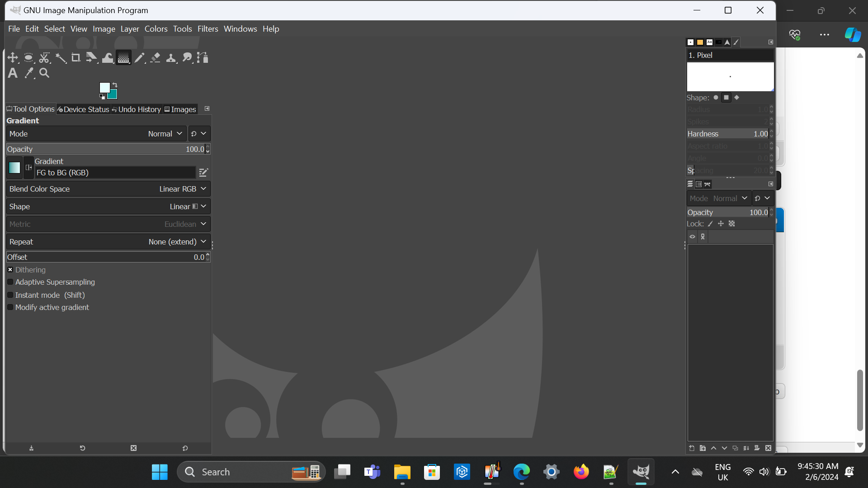The height and width of the screenshot is (488, 868).
Task: Switch to the Undo History tab
Action: 137,109
